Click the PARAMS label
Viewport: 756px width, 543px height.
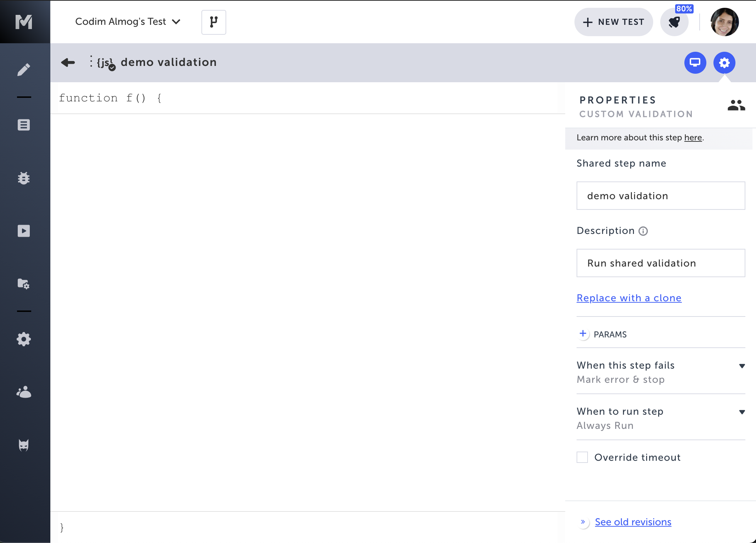pyautogui.click(x=610, y=334)
